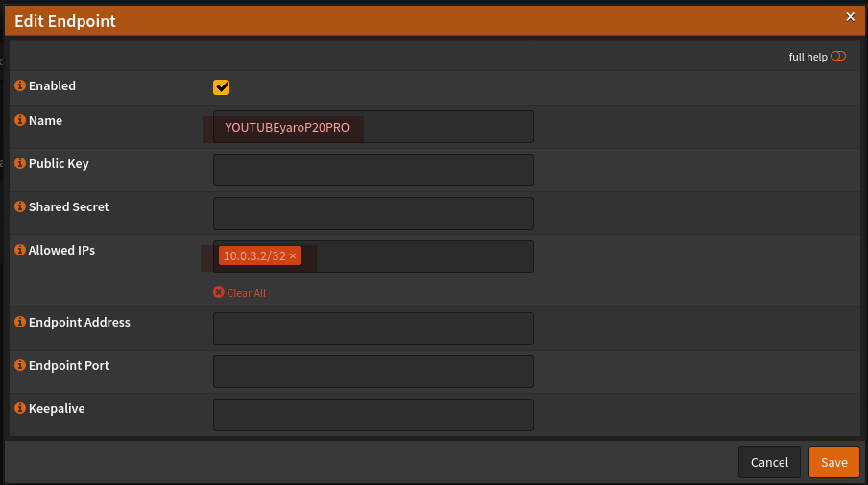Show help for Keepalive field
The height and width of the screenshot is (485, 868).
[20, 409]
